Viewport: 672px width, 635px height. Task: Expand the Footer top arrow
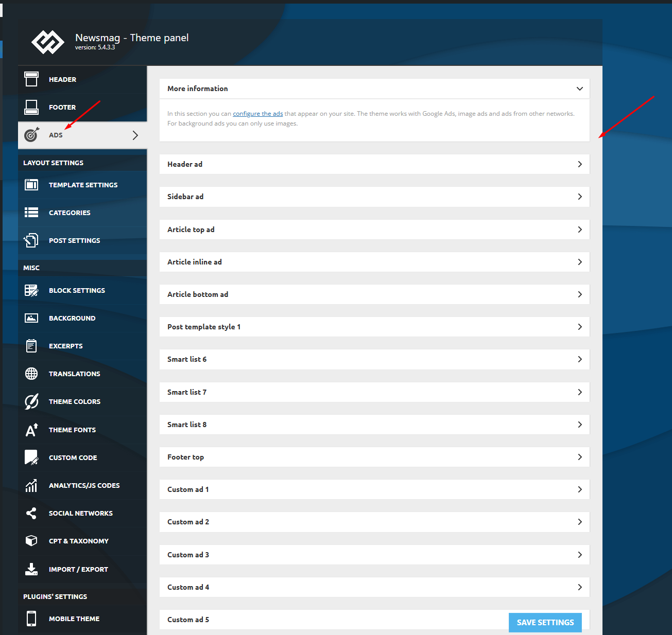pyautogui.click(x=580, y=457)
